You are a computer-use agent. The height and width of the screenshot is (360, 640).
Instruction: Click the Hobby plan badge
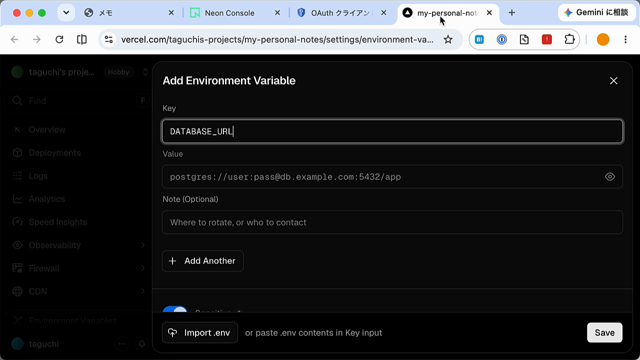click(118, 72)
